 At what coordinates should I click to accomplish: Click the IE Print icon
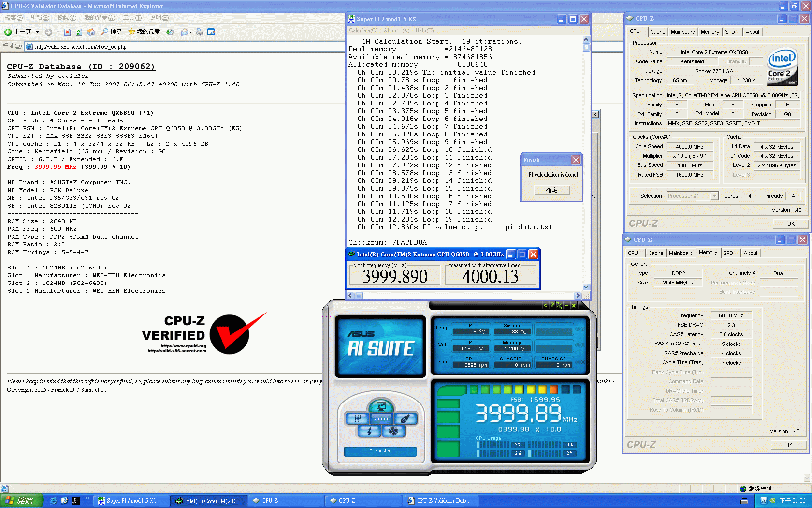[199, 32]
